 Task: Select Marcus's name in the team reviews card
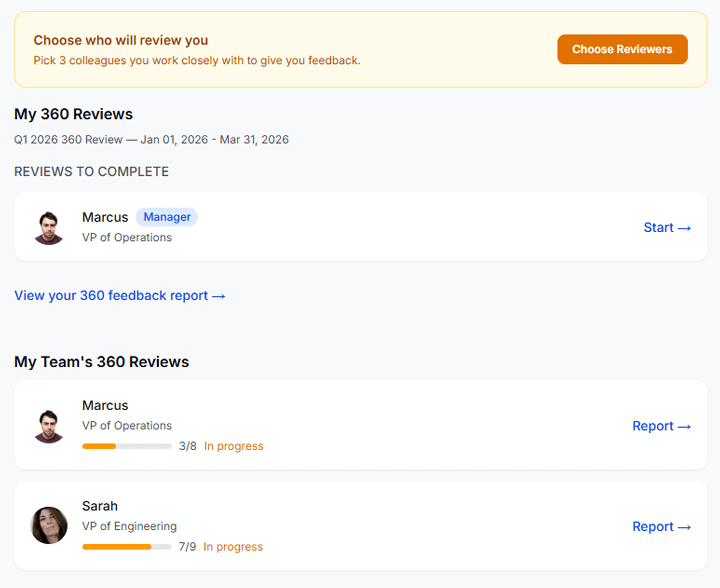(105, 405)
